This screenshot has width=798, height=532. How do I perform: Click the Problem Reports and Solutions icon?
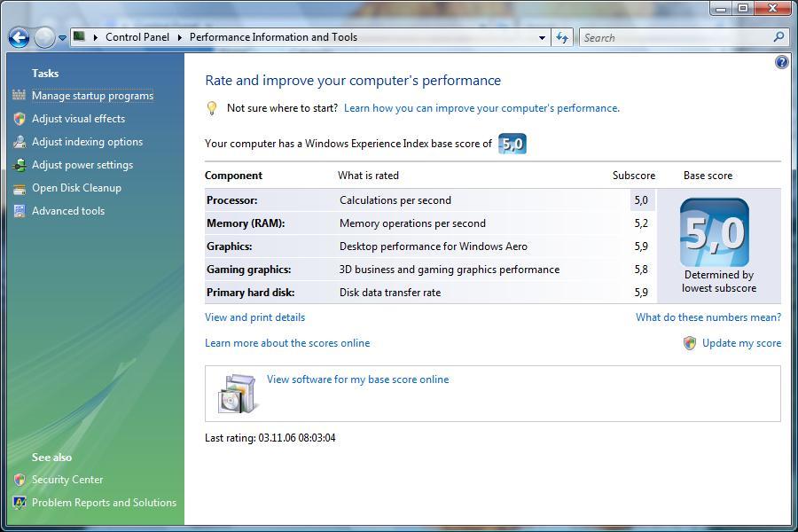click(20, 503)
